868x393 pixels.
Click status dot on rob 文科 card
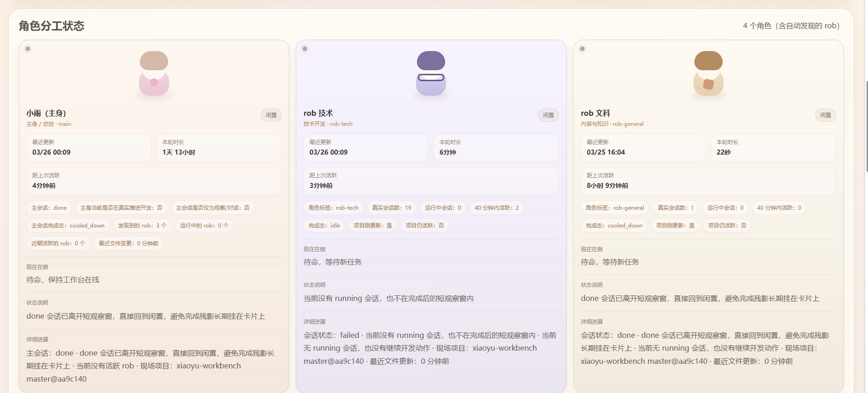tap(582, 49)
